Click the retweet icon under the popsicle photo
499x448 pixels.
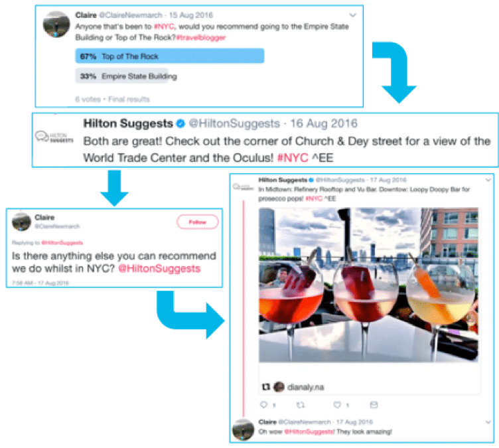[x=301, y=405]
